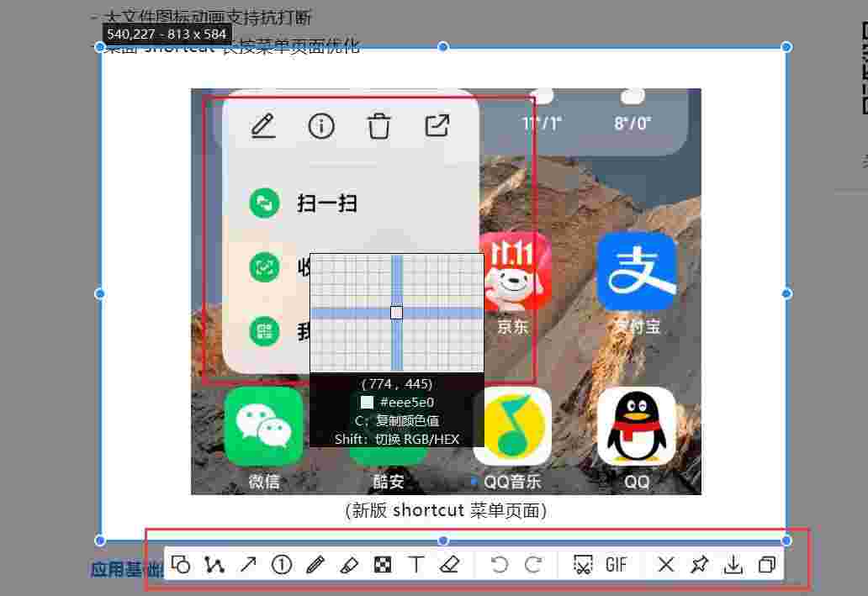
Task: Select the mosaic blur tool
Action: click(383, 564)
